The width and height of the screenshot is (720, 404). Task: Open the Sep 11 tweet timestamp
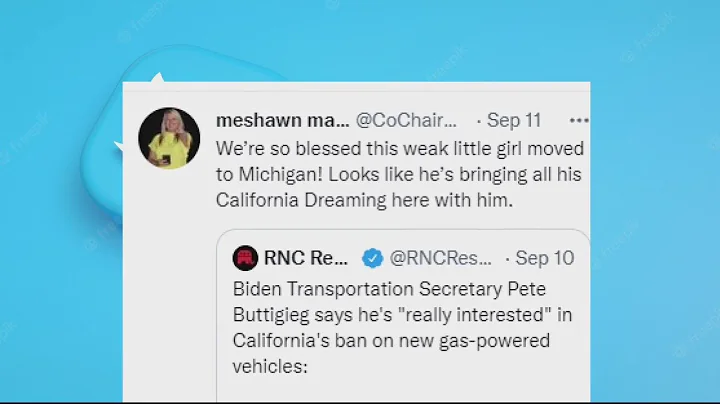point(513,120)
